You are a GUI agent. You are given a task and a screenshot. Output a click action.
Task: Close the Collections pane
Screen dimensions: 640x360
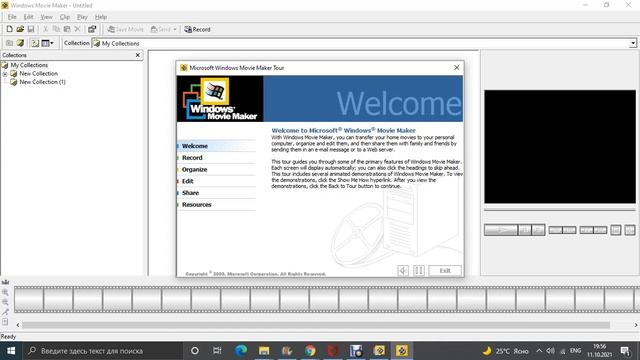[x=138, y=55]
